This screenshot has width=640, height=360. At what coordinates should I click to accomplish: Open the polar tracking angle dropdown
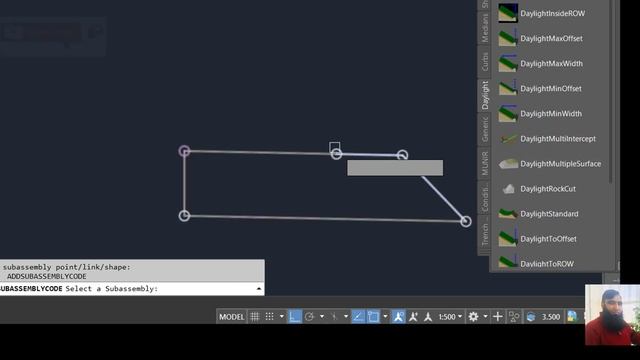click(x=322, y=317)
